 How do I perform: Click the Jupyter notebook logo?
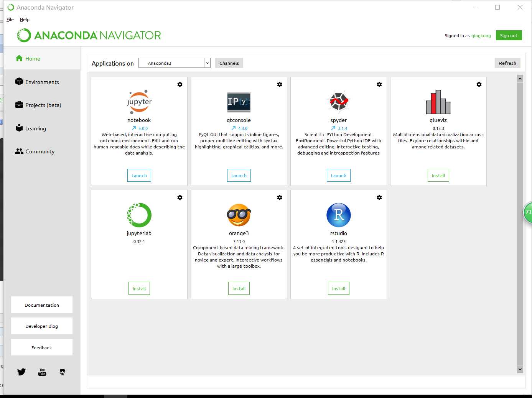[139, 102]
